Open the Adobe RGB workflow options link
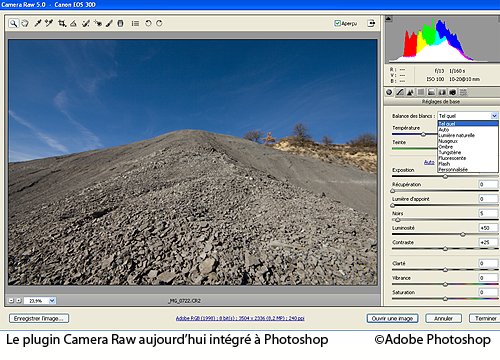This screenshot has height=360, width=500. tap(240, 318)
